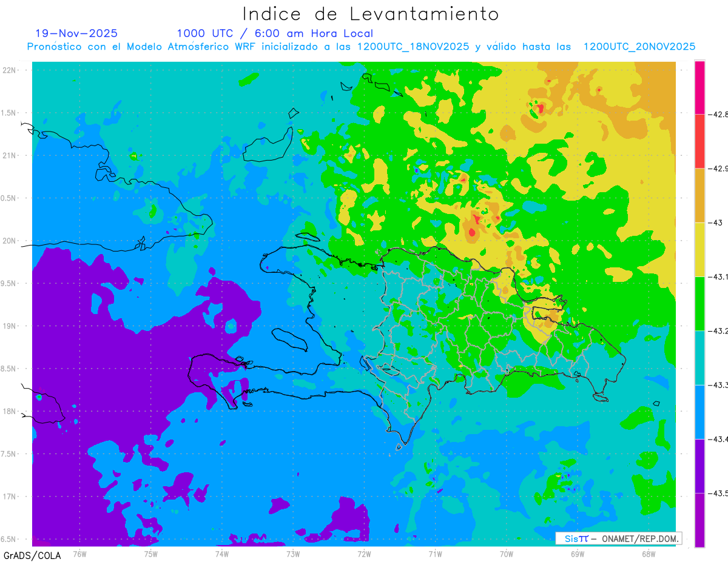
Task: Click the '20N' latitude label
Action: [10, 241]
